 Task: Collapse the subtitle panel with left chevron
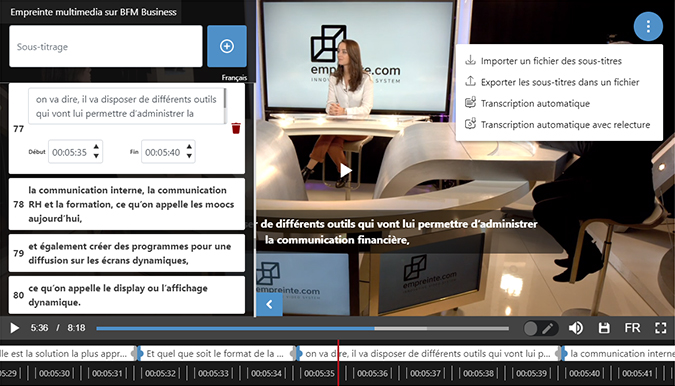pyautogui.click(x=269, y=305)
